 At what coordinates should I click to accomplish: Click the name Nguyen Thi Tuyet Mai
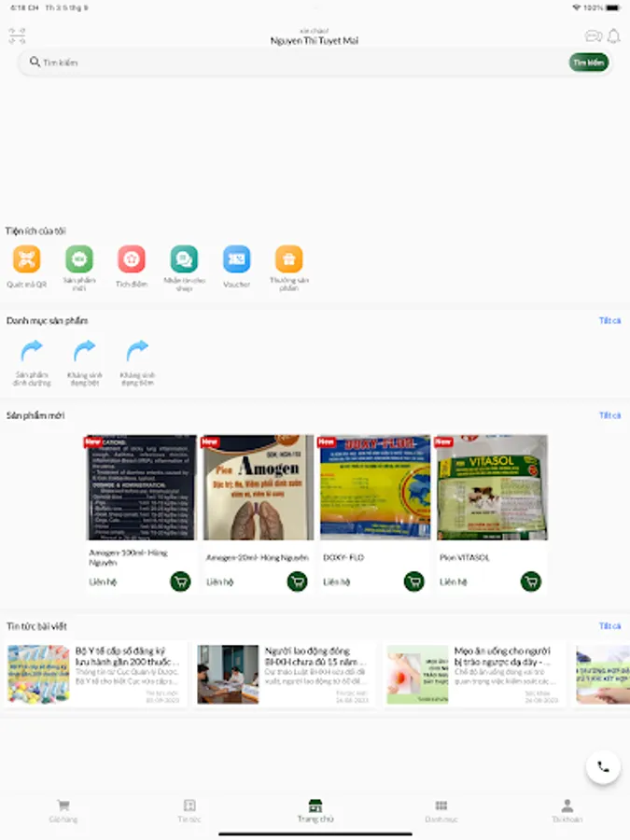tap(315, 41)
